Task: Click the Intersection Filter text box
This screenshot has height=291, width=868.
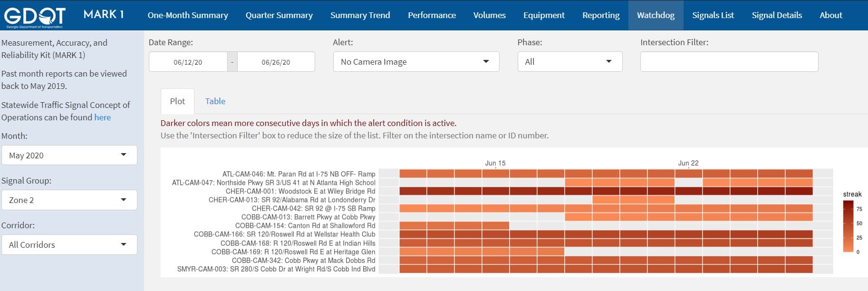Action: pos(729,62)
